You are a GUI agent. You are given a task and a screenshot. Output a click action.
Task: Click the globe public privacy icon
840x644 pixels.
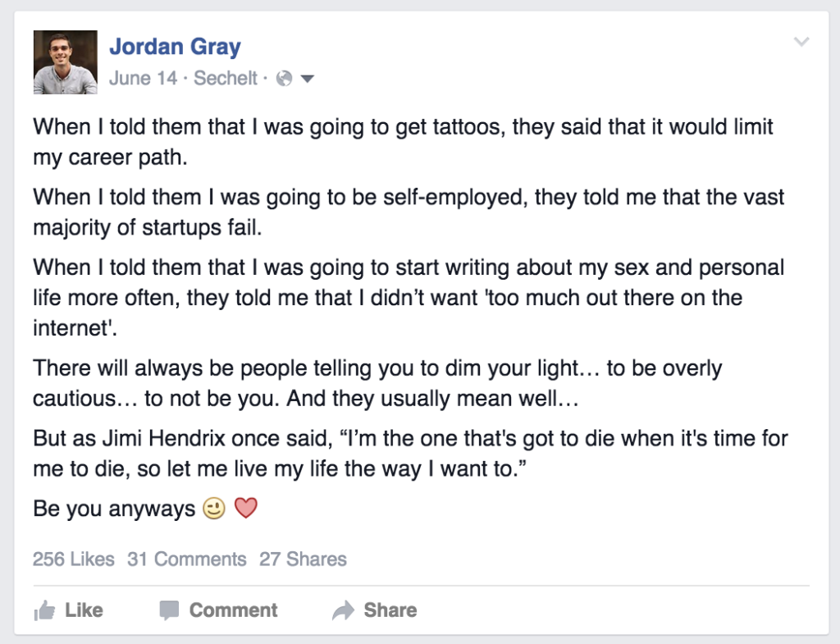tap(285, 79)
